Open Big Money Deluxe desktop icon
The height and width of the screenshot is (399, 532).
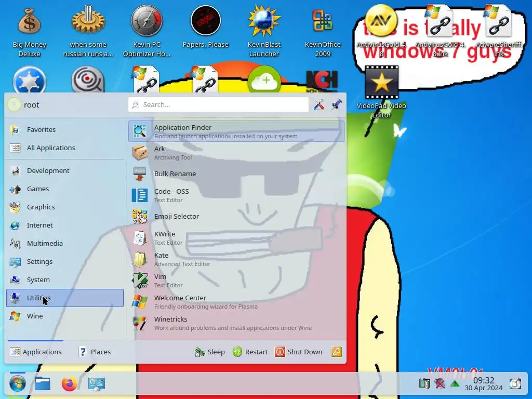pyautogui.click(x=29, y=31)
